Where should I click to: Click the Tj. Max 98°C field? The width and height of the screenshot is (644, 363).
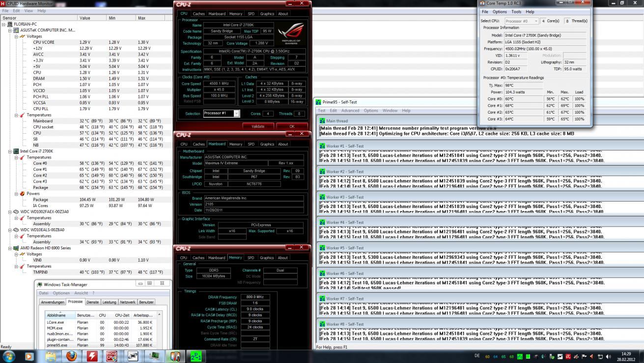pyautogui.click(x=525, y=86)
